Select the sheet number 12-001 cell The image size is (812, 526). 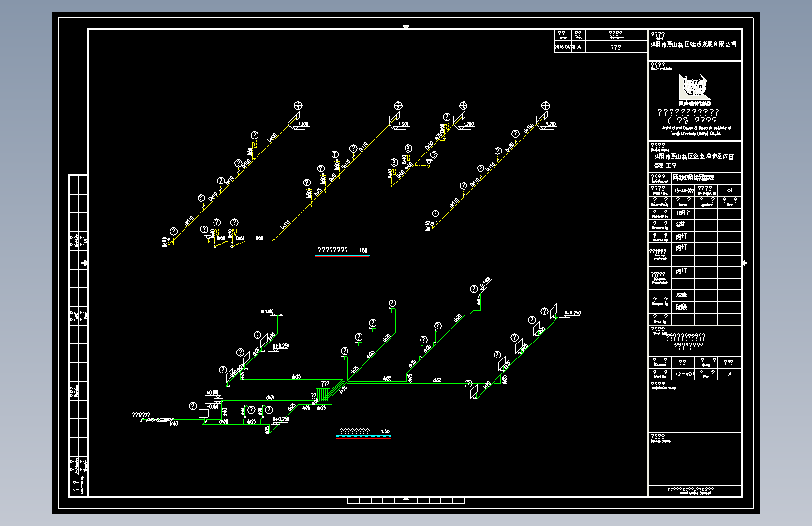point(684,373)
